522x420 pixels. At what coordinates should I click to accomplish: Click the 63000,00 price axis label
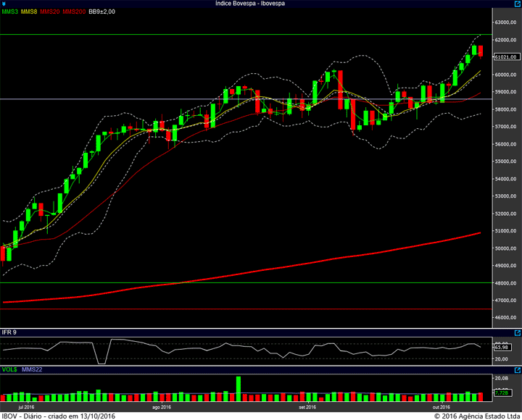pyautogui.click(x=506, y=22)
